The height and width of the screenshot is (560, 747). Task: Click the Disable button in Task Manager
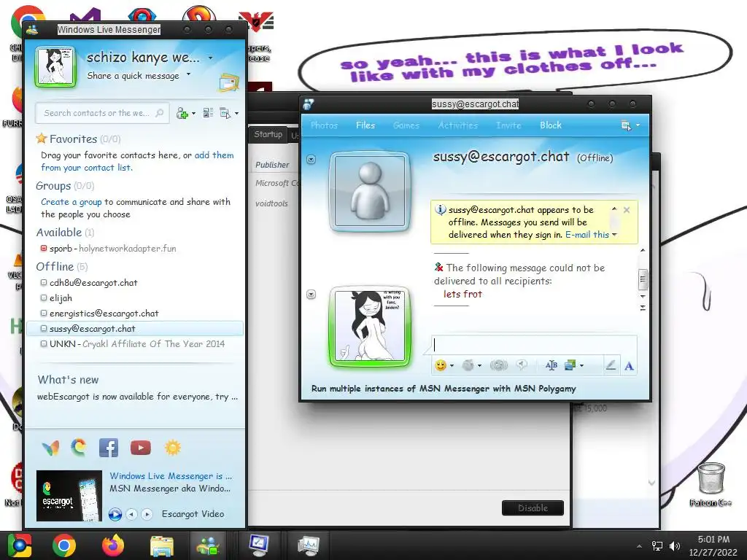[x=533, y=508]
